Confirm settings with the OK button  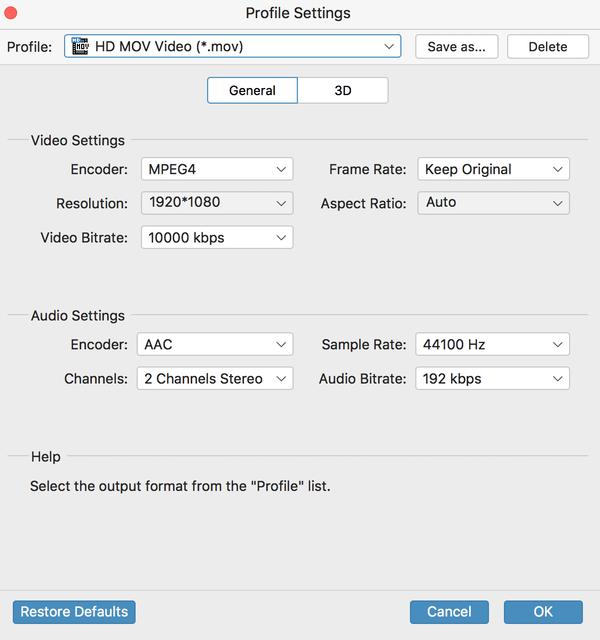coord(543,612)
